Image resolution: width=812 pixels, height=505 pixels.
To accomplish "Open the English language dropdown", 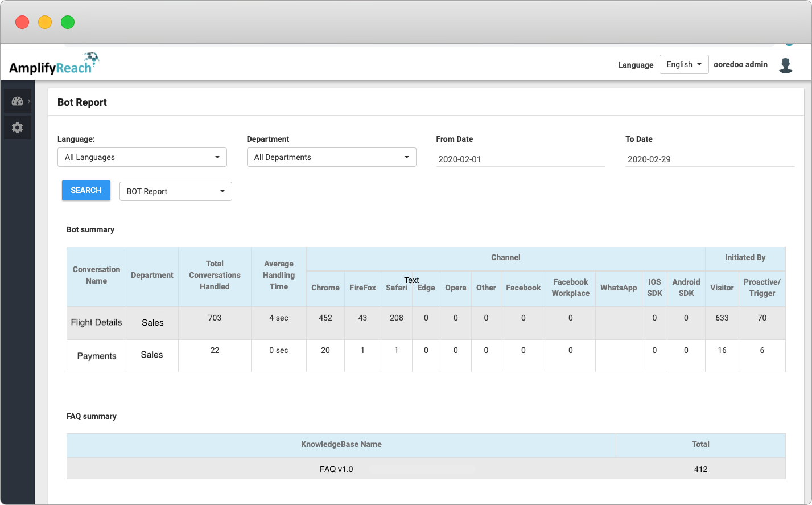I will 683,64.
